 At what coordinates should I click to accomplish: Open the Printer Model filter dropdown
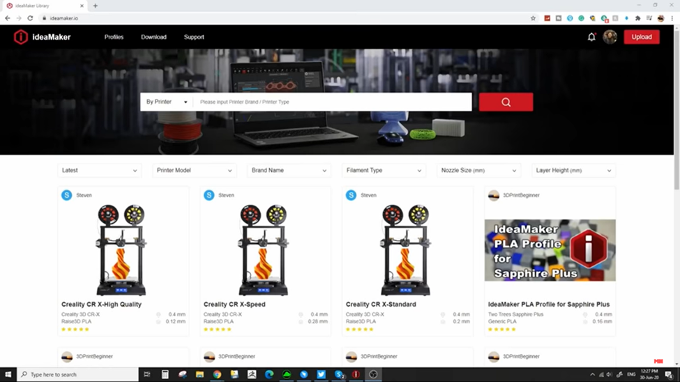click(x=194, y=170)
